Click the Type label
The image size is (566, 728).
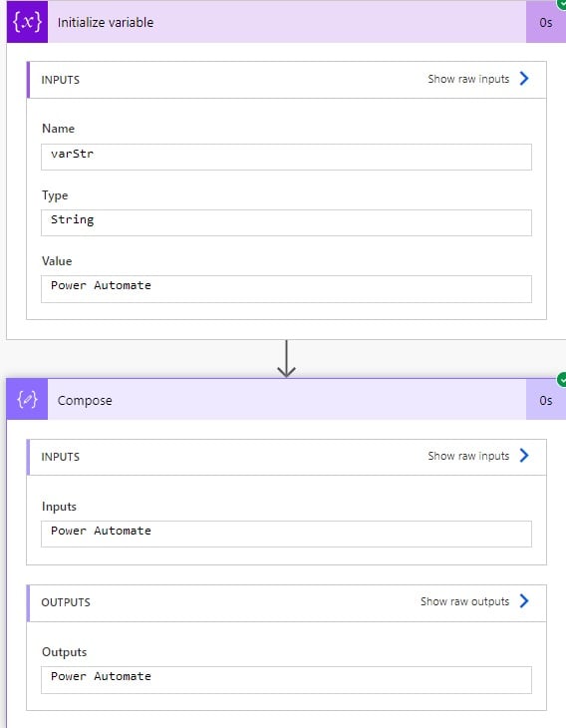pyautogui.click(x=55, y=195)
